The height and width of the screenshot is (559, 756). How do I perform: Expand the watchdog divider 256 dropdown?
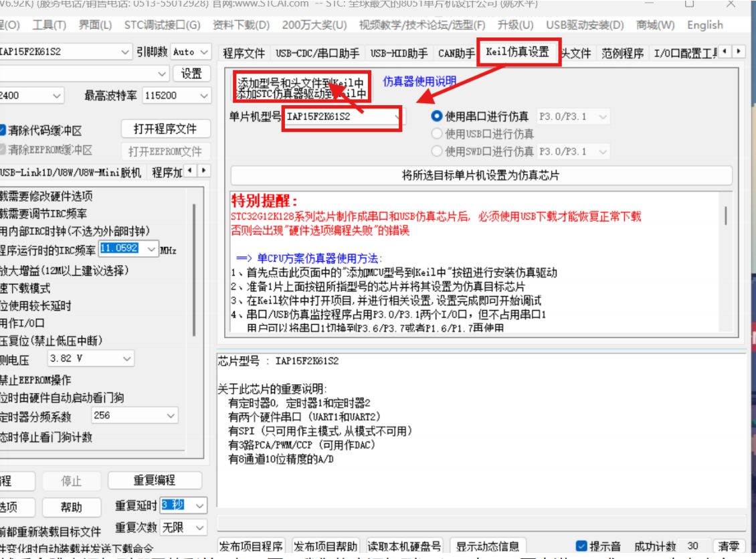tap(171, 416)
